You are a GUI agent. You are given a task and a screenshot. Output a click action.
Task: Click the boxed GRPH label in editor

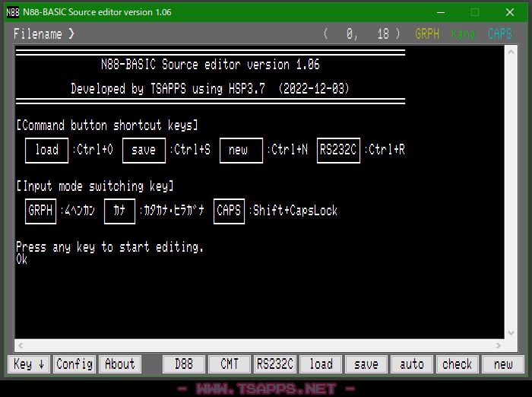coord(41,211)
